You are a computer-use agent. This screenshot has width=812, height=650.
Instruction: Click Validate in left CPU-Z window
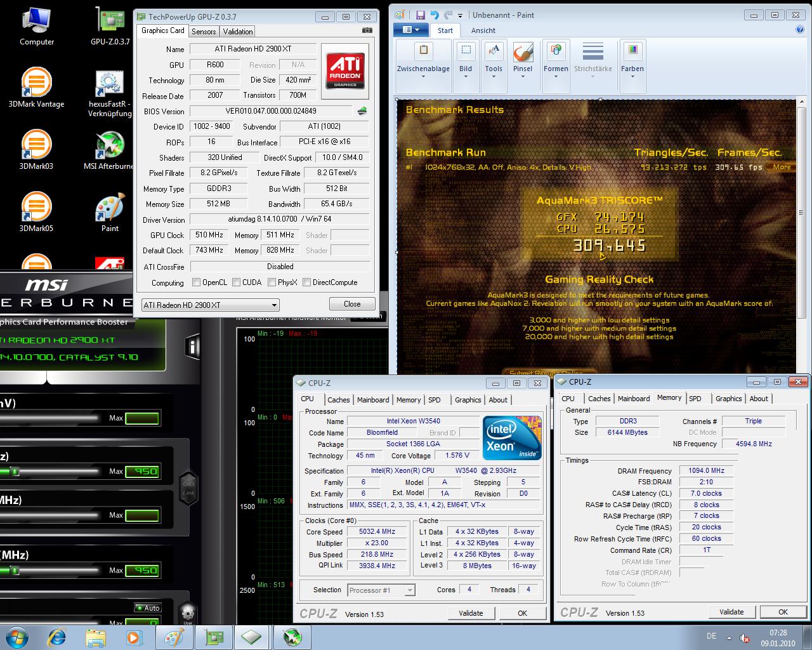(x=471, y=613)
